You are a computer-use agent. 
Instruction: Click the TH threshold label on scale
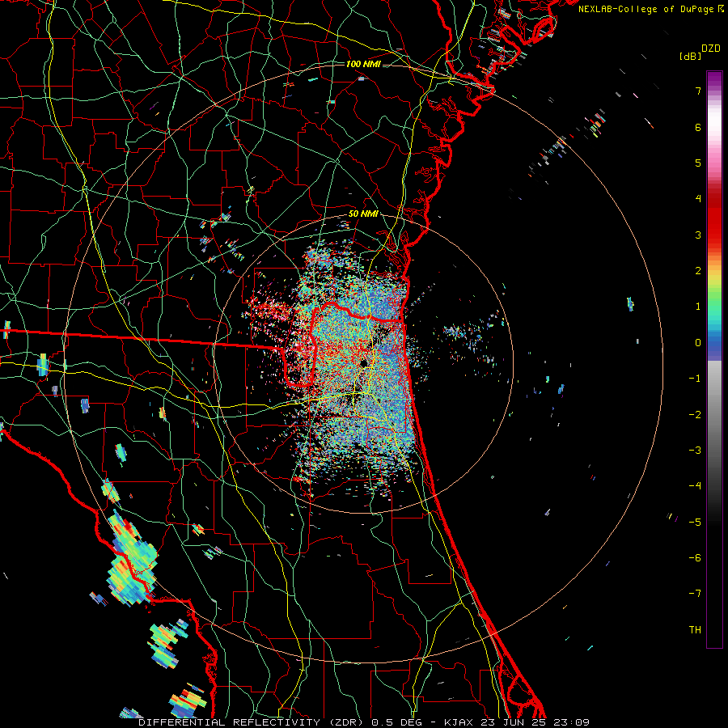695,630
